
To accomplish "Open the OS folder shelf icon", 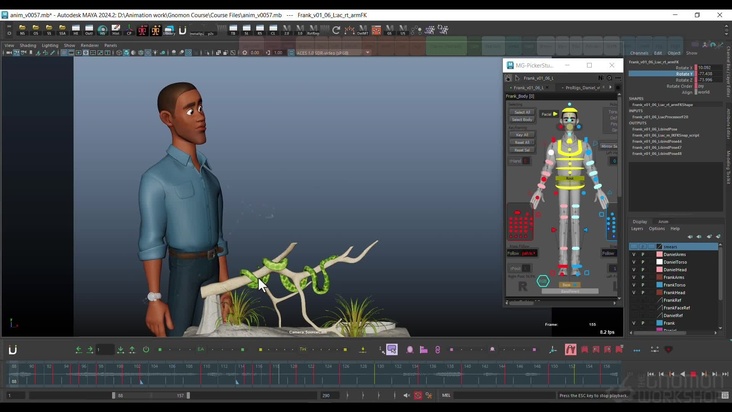I will pos(35,30).
